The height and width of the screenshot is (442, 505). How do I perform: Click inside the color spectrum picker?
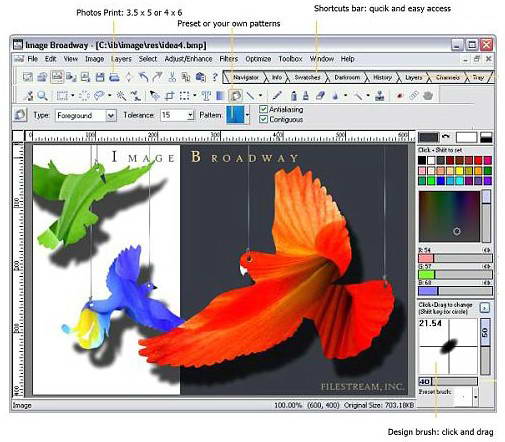pyautogui.click(x=449, y=216)
